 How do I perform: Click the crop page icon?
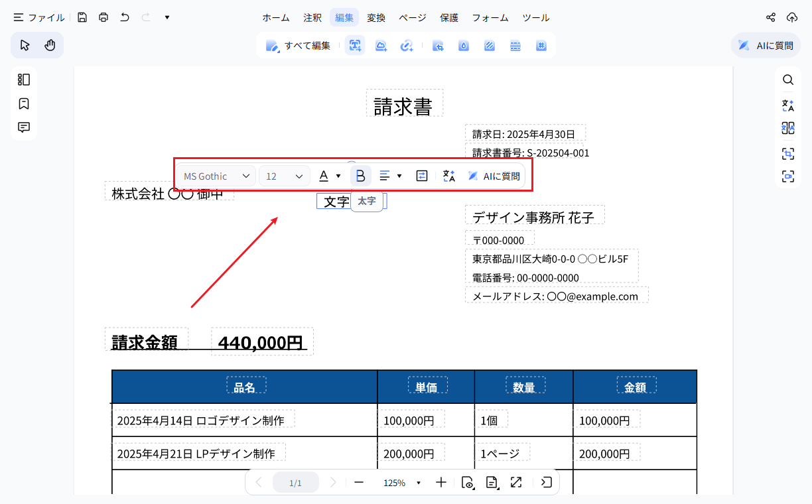[x=438, y=46]
